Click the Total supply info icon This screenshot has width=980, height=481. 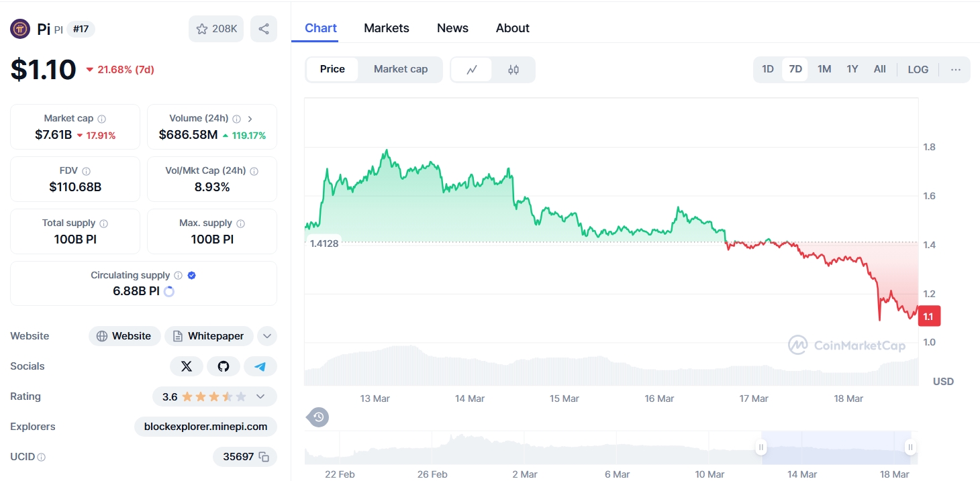[x=103, y=223]
